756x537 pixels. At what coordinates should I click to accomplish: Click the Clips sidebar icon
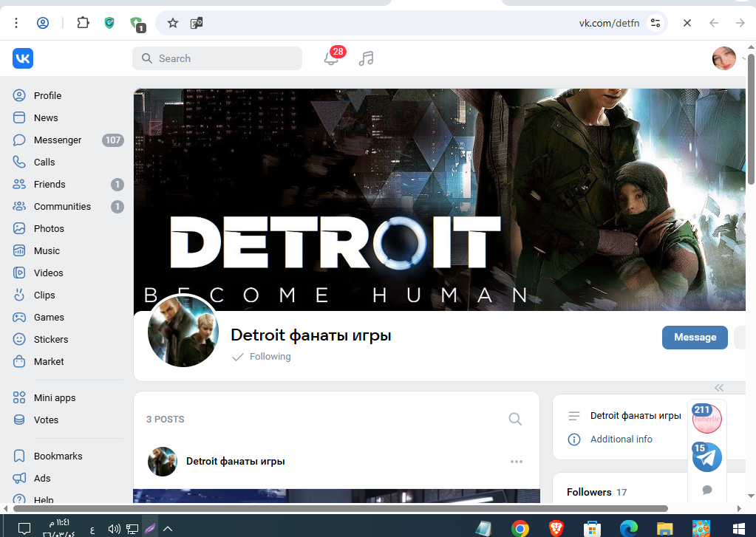pos(19,295)
